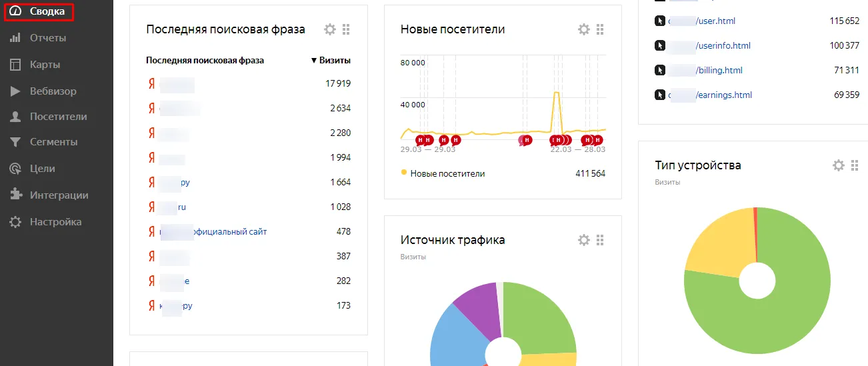
Task: Click the Сегменты funnel icon
Action: coord(15,142)
